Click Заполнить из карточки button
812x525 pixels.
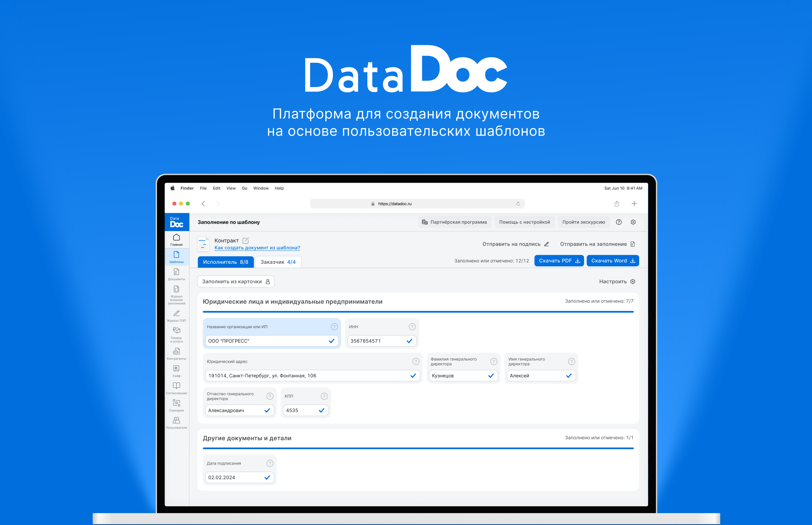tap(236, 281)
